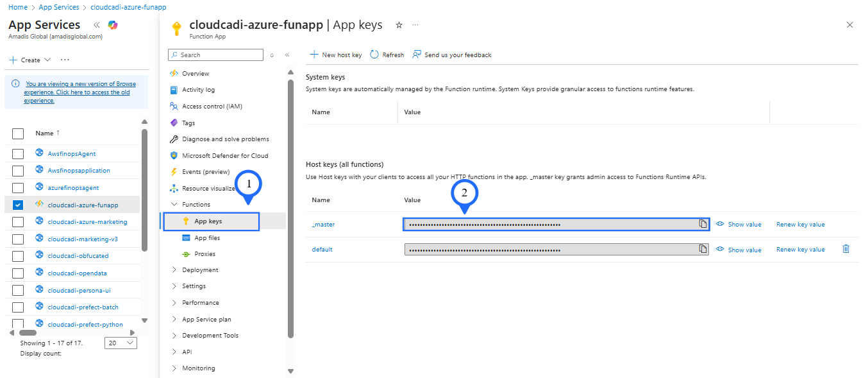Check the AwsfinopsAgent checkbox
The width and height of the screenshot is (868, 378).
(x=18, y=154)
